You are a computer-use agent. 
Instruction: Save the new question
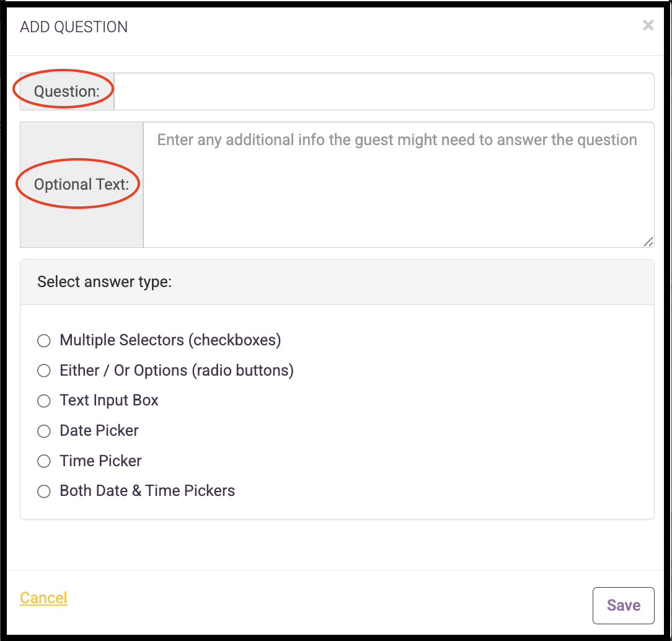623,606
